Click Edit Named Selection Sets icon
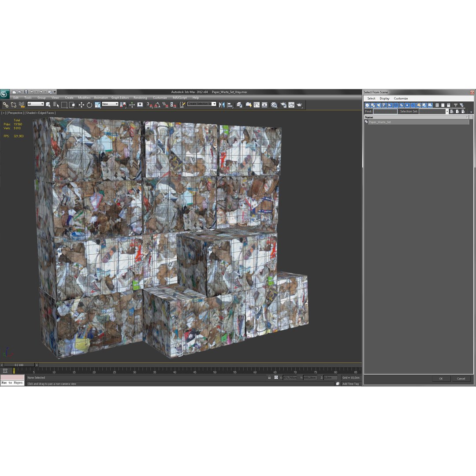The width and height of the screenshot is (476, 476). click(x=182, y=105)
